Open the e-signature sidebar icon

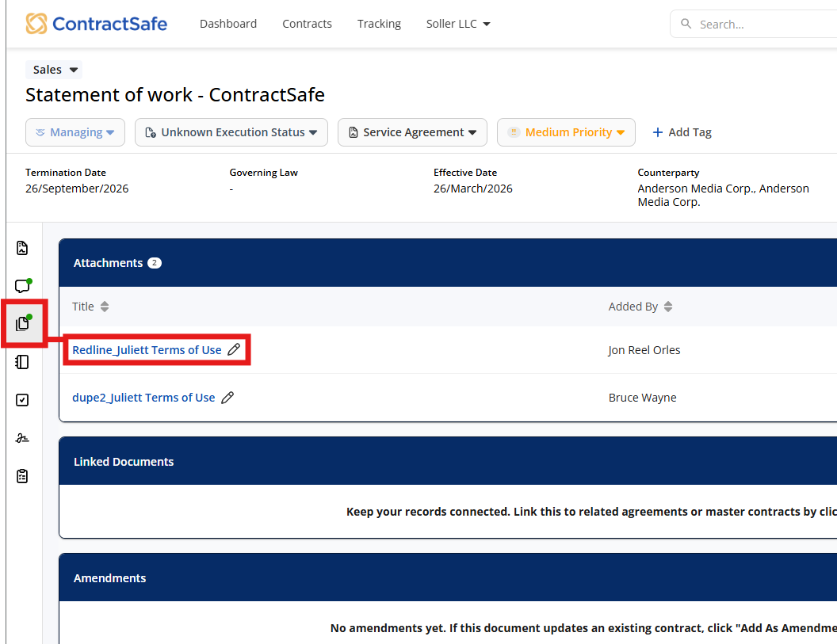tap(22, 438)
